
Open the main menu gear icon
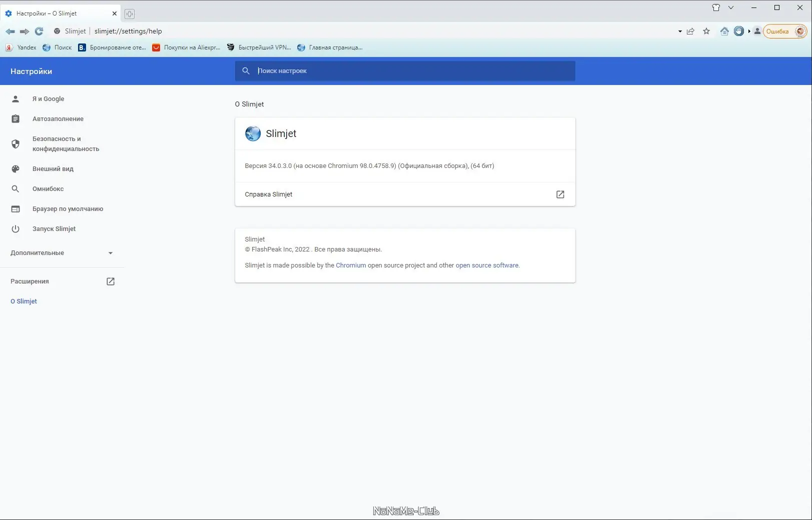pyautogui.click(x=800, y=31)
